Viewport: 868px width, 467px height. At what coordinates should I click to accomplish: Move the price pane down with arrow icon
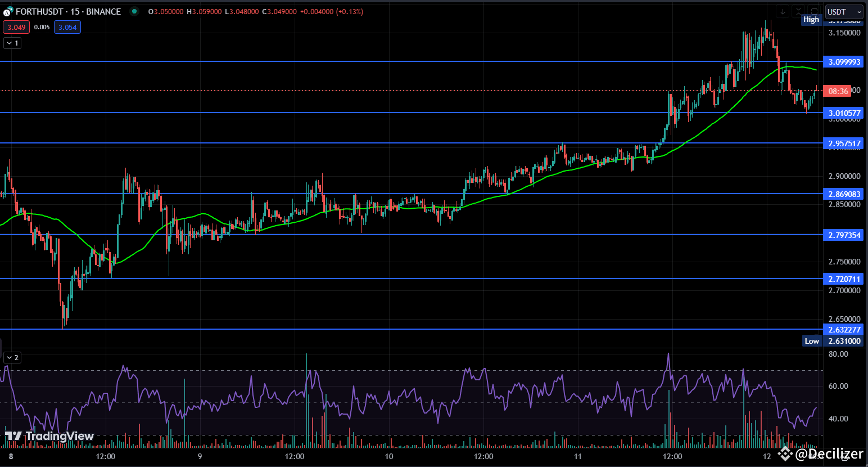[x=783, y=11]
